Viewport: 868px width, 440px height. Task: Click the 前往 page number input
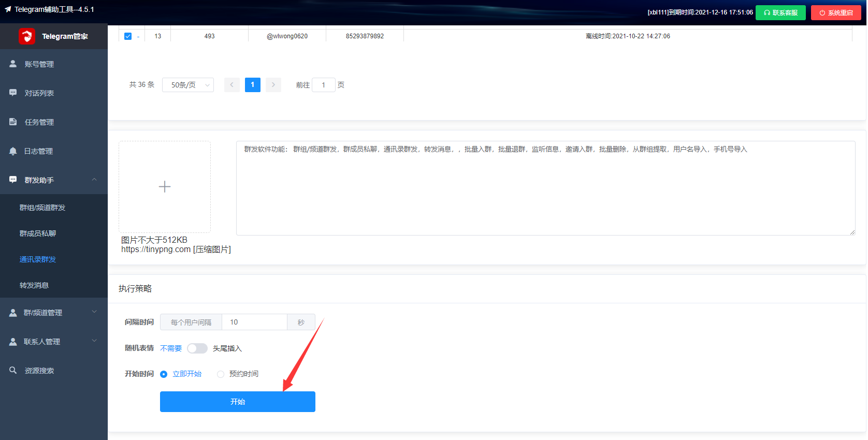324,85
